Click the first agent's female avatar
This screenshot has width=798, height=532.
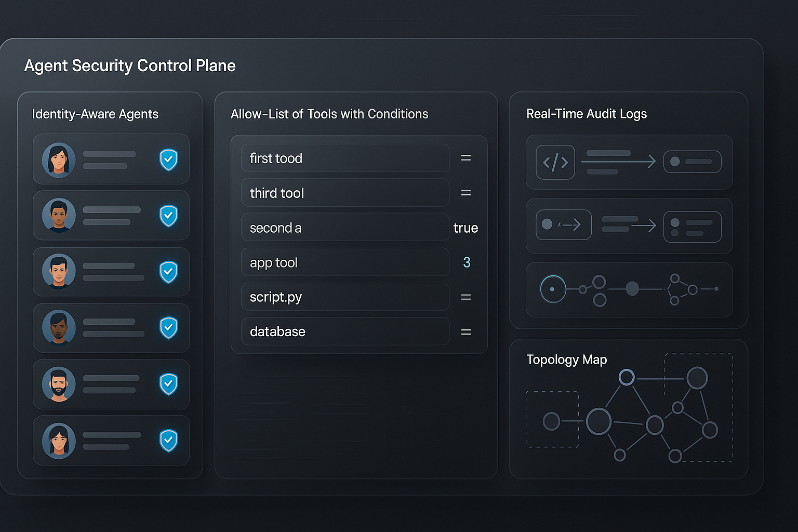coord(59,159)
